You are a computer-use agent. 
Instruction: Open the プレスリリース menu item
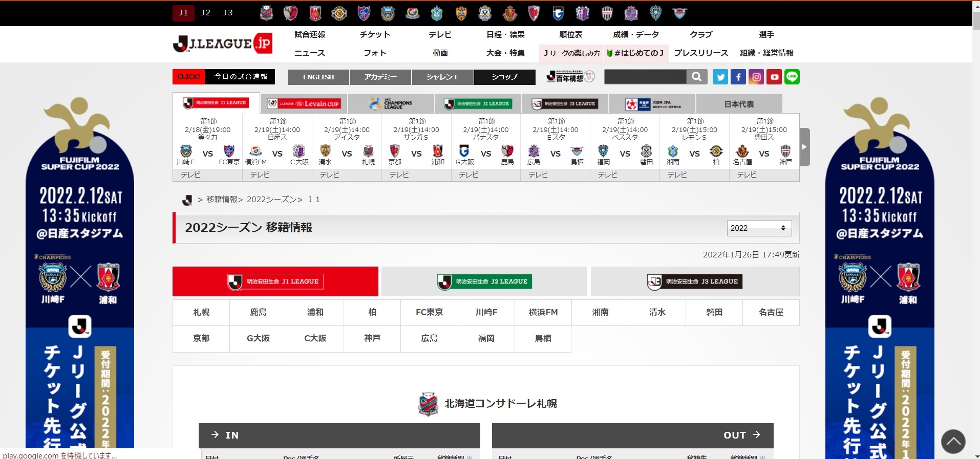(701, 53)
